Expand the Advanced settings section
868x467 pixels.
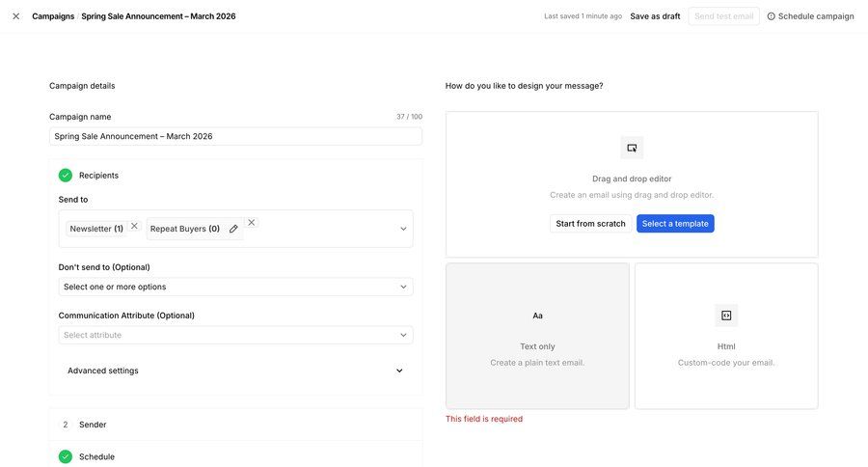236,371
